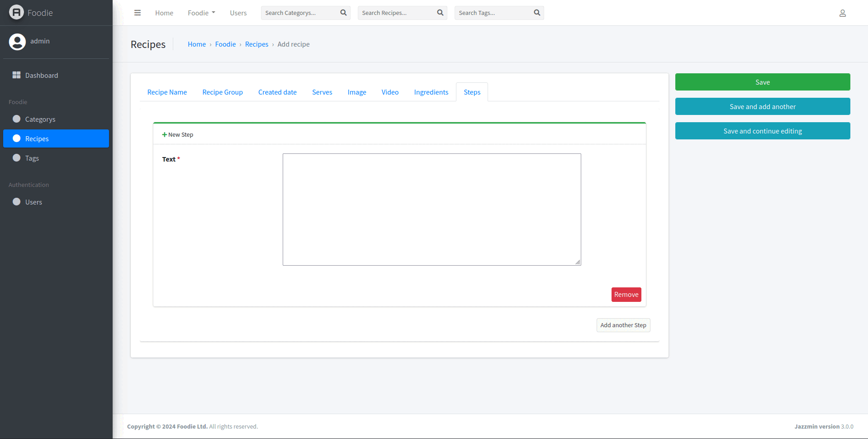The height and width of the screenshot is (439, 868).
Task: Switch to the Recipe Name tab
Action: pos(167,92)
